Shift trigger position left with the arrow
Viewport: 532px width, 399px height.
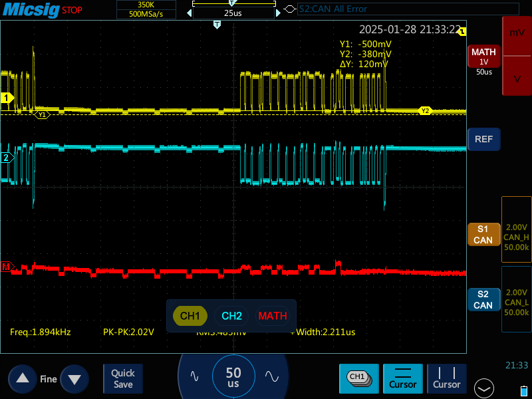click(190, 13)
